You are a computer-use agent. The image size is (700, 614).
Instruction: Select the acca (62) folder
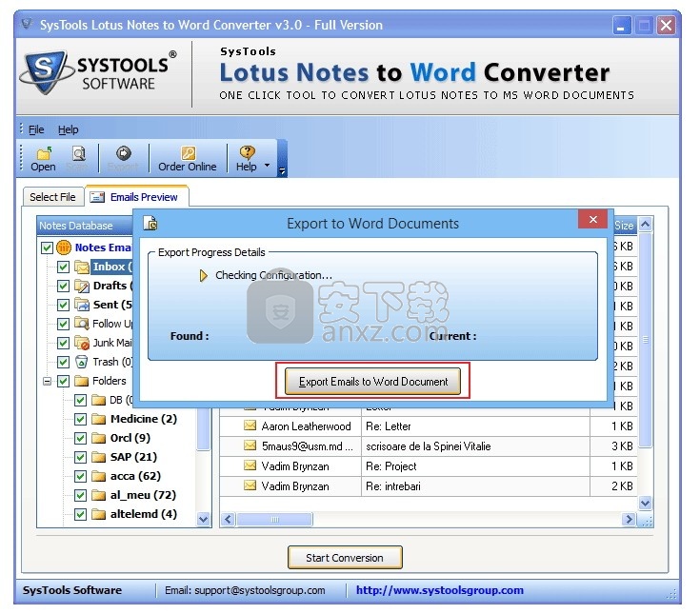(135, 476)
